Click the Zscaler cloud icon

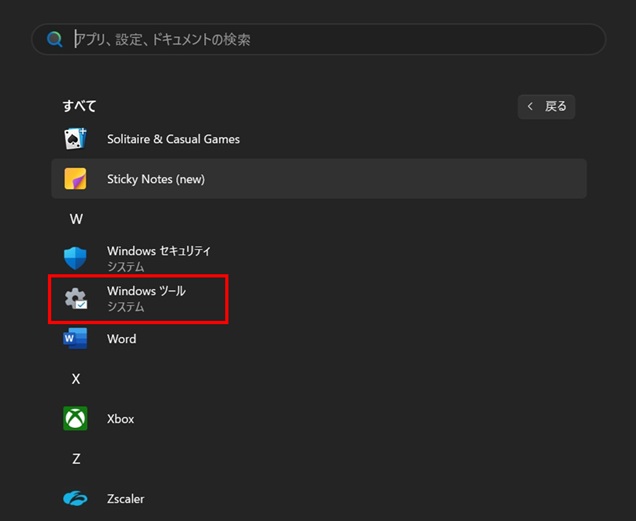pyautogui.click(x=75, y=498)
